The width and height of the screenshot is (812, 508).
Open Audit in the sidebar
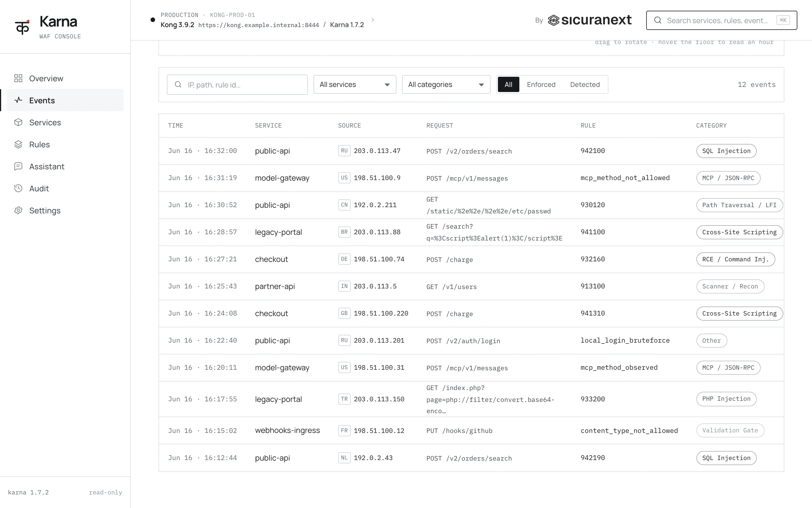(65, 189)
